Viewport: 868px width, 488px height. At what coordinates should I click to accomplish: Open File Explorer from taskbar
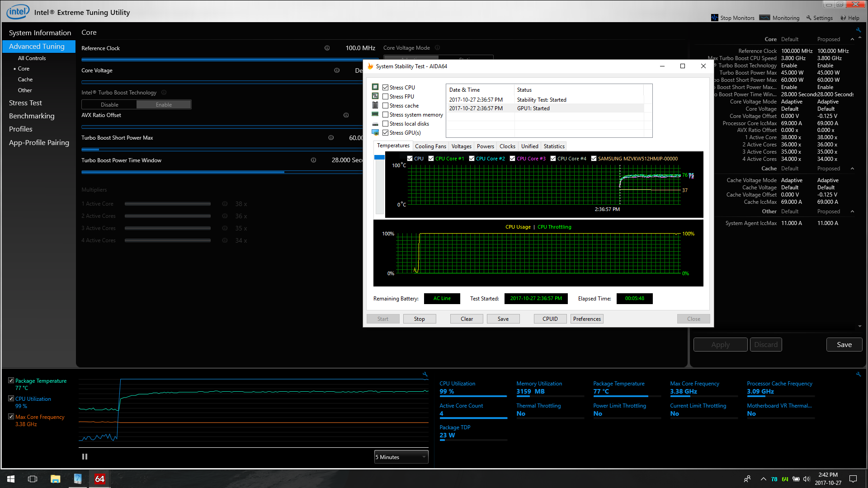click(x=55, y=479)
